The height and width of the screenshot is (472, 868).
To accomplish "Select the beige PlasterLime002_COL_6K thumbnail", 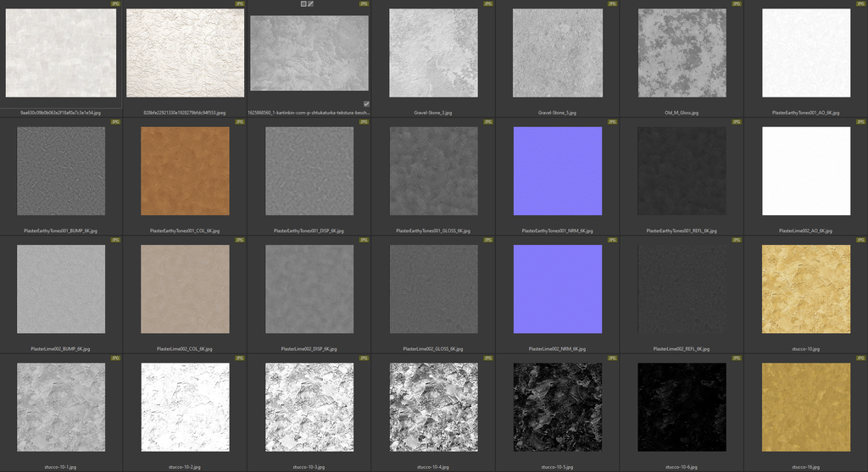I will coord(185,289).
